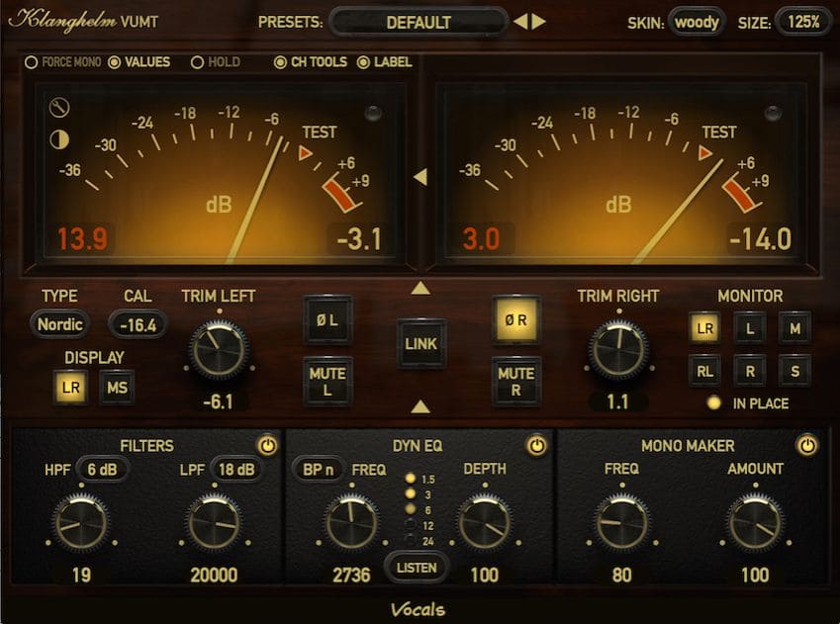Screen dimensions: 840x624
Task: Select MS display mode
Action: pyautogui.click(x=117, y=388)
